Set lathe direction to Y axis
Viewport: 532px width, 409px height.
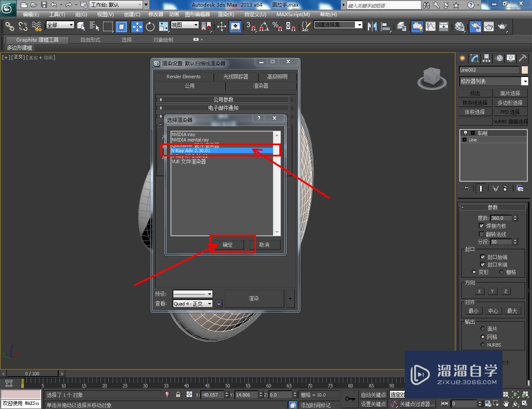[x=492, y=291]
